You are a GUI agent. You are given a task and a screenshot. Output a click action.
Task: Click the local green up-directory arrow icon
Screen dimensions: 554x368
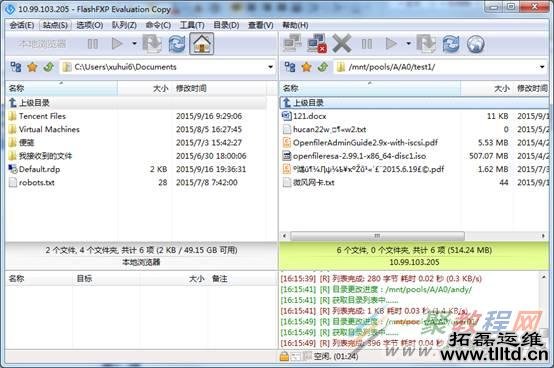coord(48,67)
